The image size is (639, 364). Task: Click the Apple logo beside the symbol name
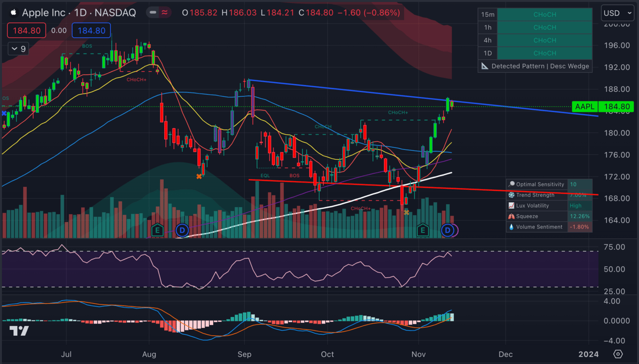pyautogui.click(x=13, y=12)
